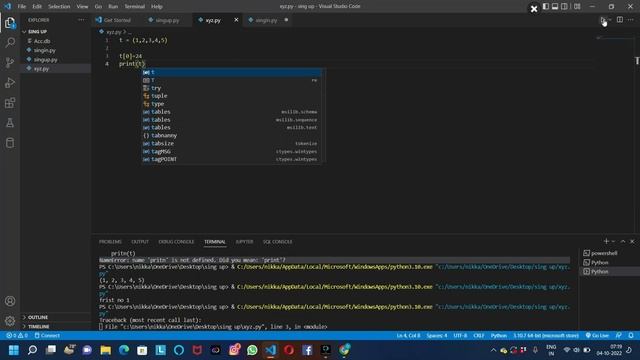Toggle bottom panel visibility
The image size is (640, 360).
(x=555, y=7)
